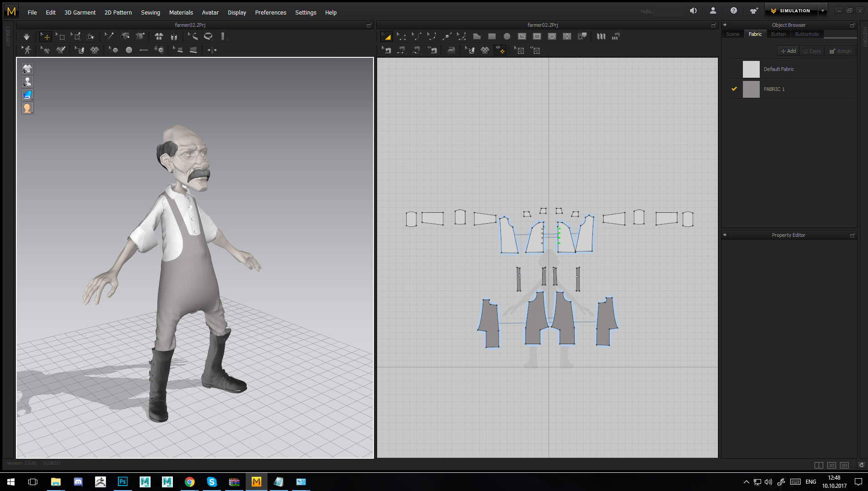Switch to the Button tab
Image resolution: width=868 pixels, height=491 pixels.
pyautogui.click(x=778, y=34)
